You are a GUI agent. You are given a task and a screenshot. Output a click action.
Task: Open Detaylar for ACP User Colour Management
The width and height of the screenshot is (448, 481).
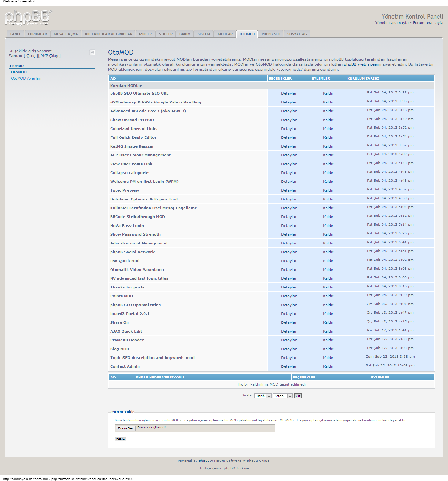tap(289, 155)
